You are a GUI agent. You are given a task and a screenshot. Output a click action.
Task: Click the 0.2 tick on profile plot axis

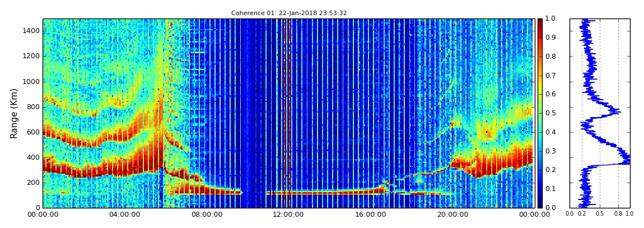click(582, 214)
